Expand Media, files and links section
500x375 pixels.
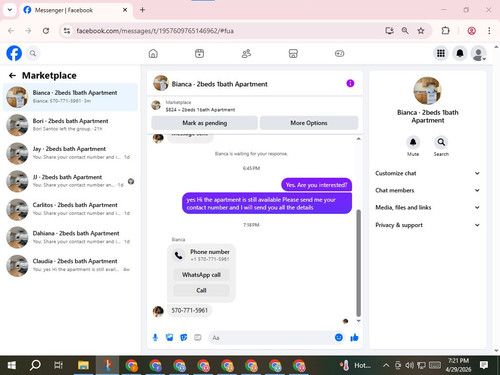click(x=428, y=208)
